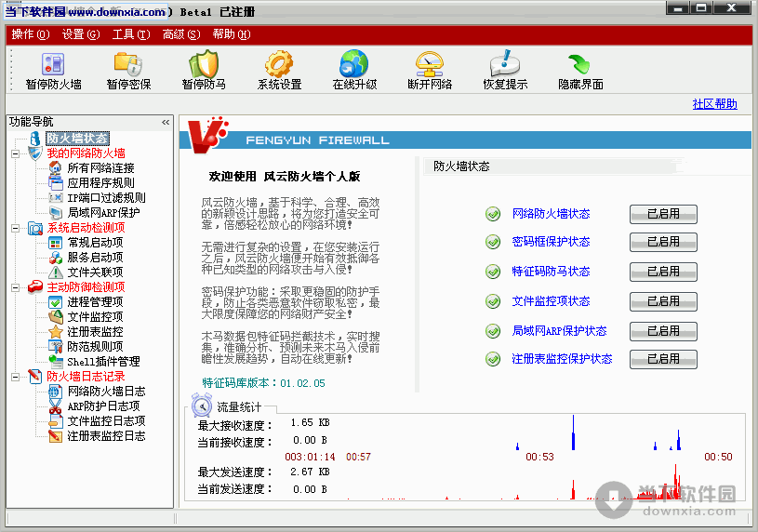
Task: Toggle 已启用 button for 特征码防马状态
Action: pyautogui.click(x=663, y=272)
